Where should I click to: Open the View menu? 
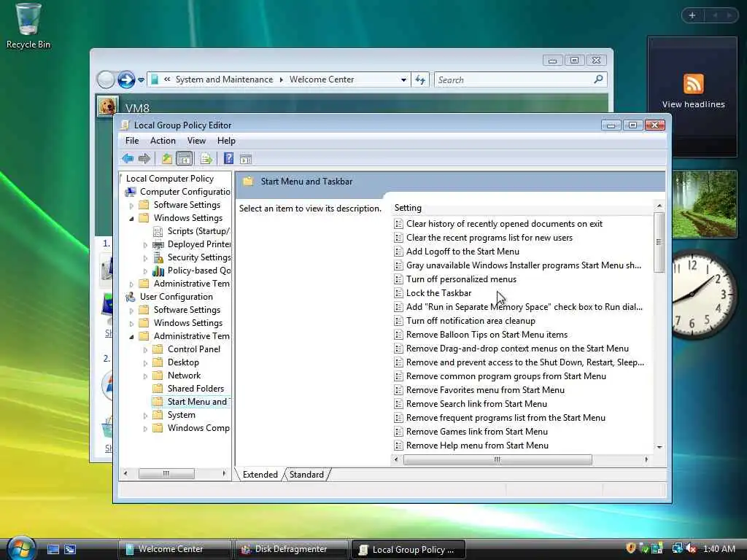[196, 141]
